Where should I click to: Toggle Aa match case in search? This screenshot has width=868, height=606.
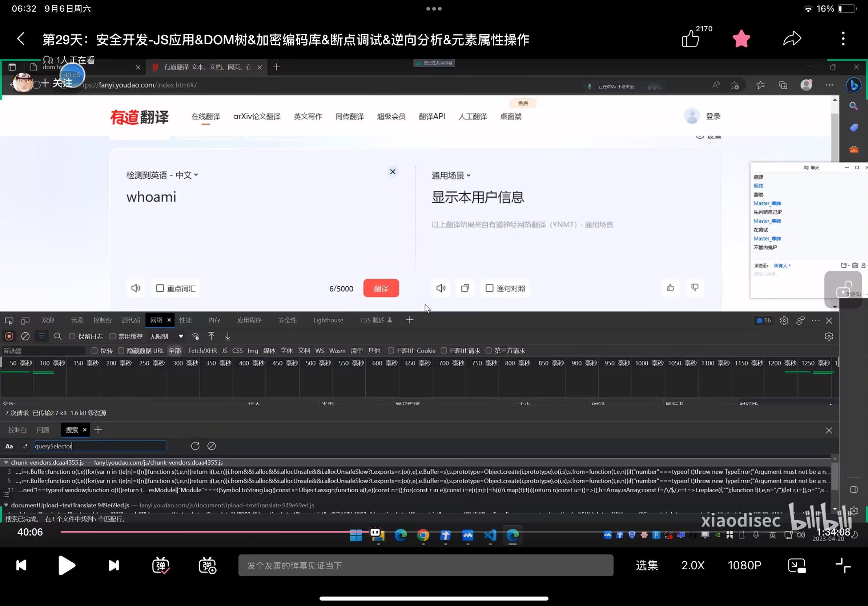coord(9,447)
